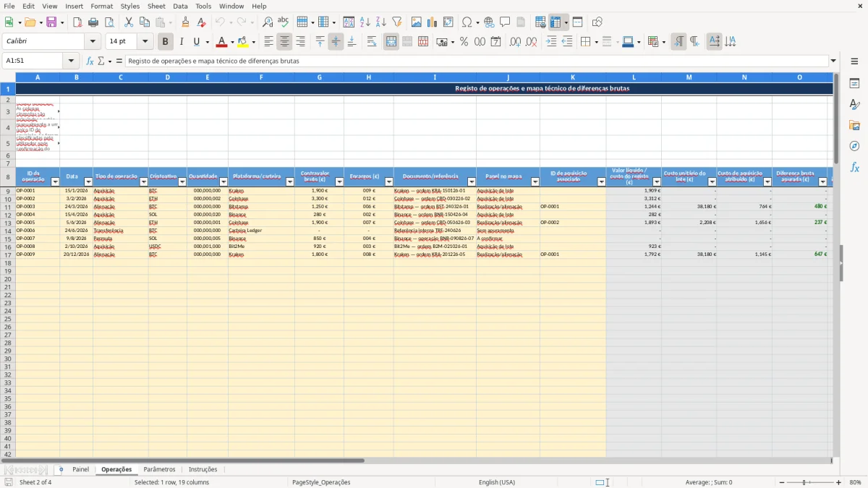This screenshot has height=488, width=868.
Task: Open the filter dropdown for Data column
Action: (x=88, y=182)
